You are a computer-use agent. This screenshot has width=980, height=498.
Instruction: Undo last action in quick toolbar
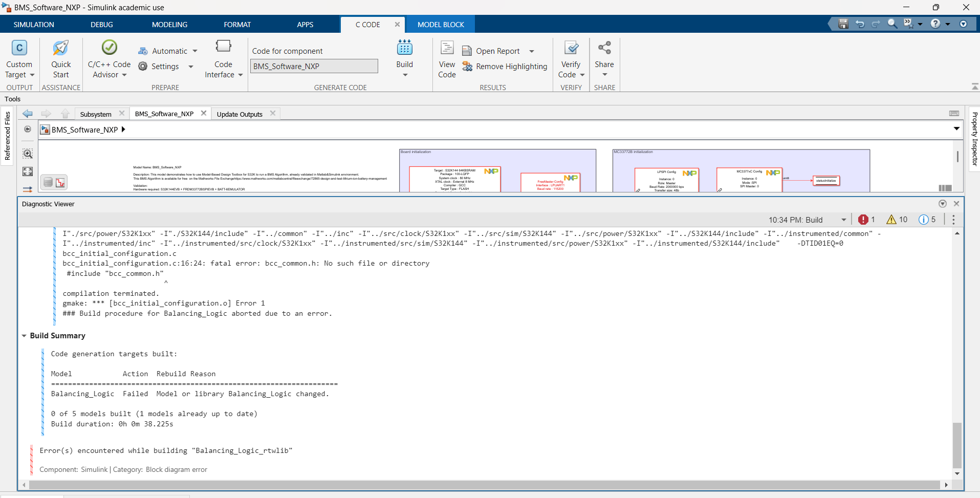[860, 24]
